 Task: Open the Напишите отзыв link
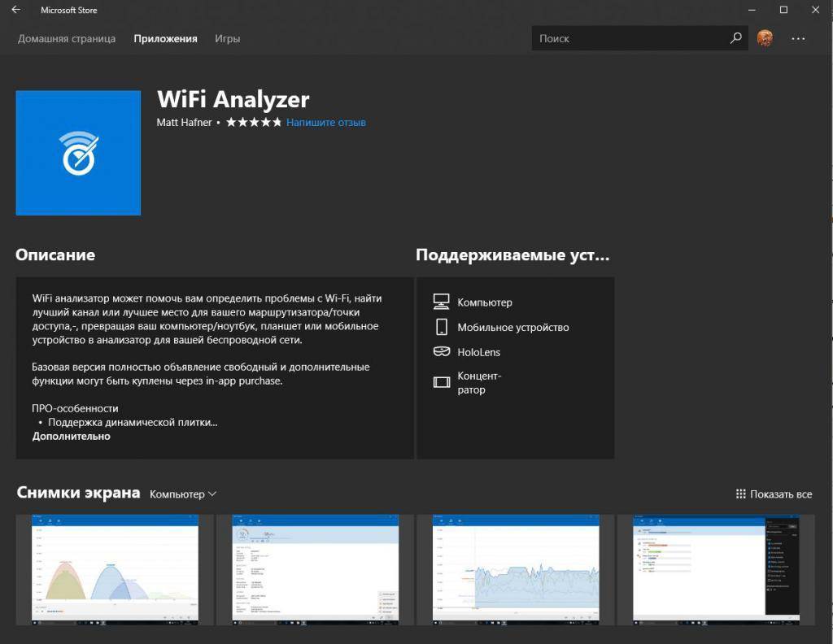(x=325, y=122)
